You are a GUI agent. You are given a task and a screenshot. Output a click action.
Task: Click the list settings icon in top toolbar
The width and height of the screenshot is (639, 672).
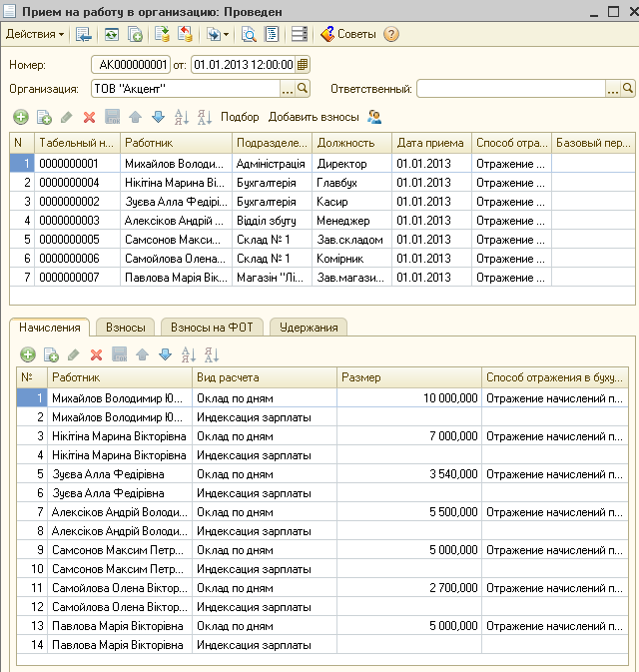pyautogui.click(x=300, y=34)
